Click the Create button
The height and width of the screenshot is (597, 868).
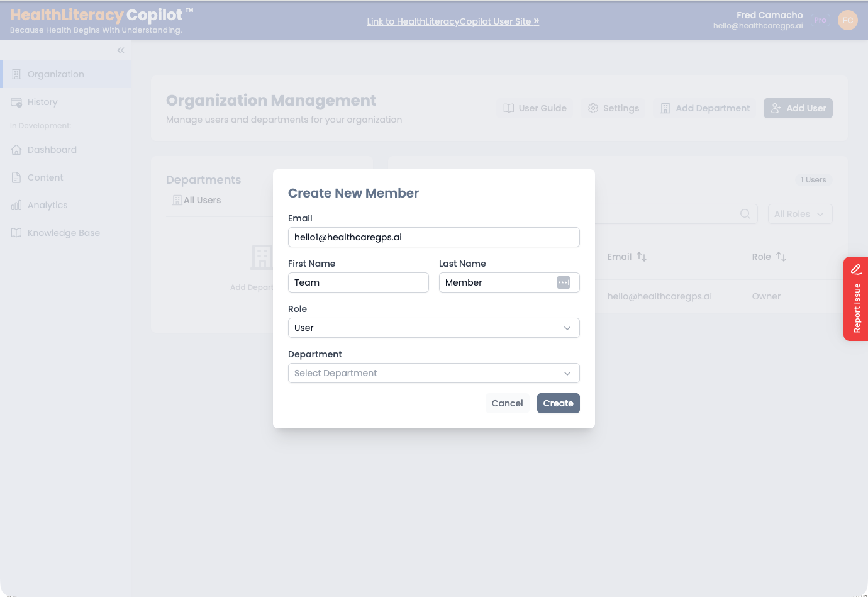[558, 403]
